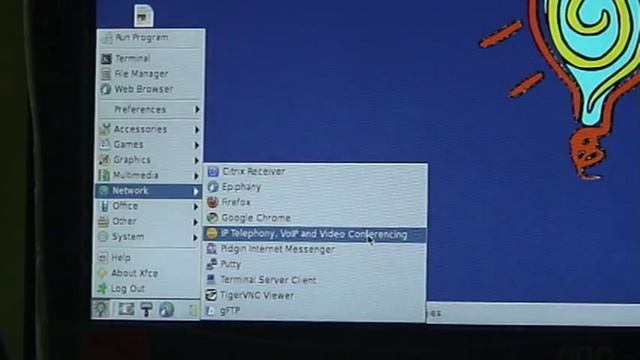
Task: Click the Terminal icon in menu
Action: (x=106, y=59)
